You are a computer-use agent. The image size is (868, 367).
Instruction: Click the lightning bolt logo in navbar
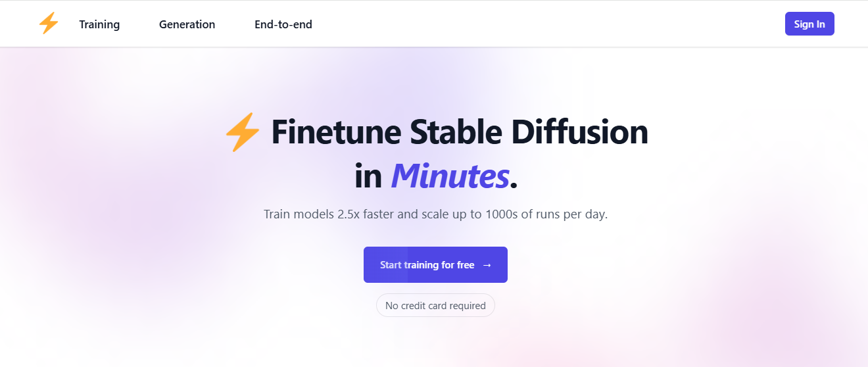coord(49,24)
